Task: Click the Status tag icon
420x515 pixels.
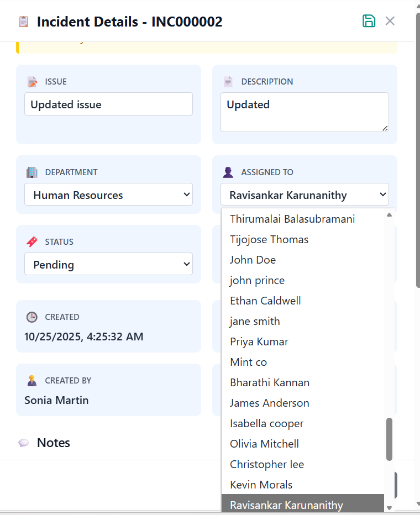Action: tap(33, 242)
